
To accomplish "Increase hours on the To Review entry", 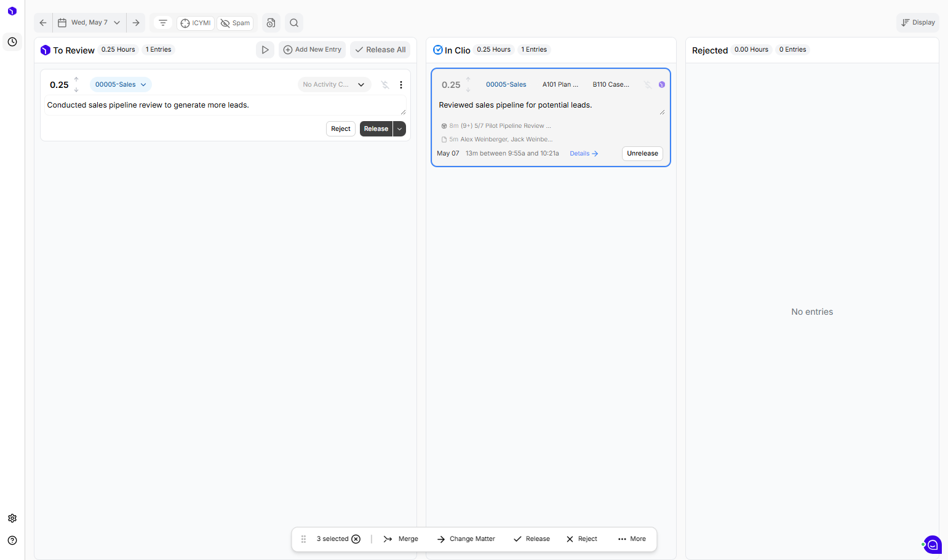I will pos(76,79).
